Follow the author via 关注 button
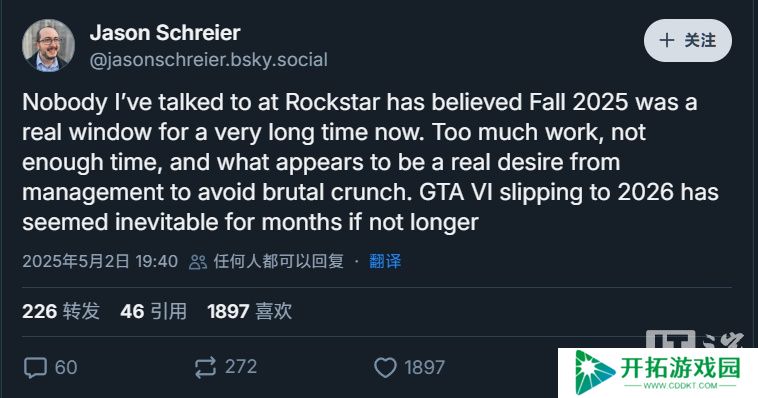 click(687, 40)
